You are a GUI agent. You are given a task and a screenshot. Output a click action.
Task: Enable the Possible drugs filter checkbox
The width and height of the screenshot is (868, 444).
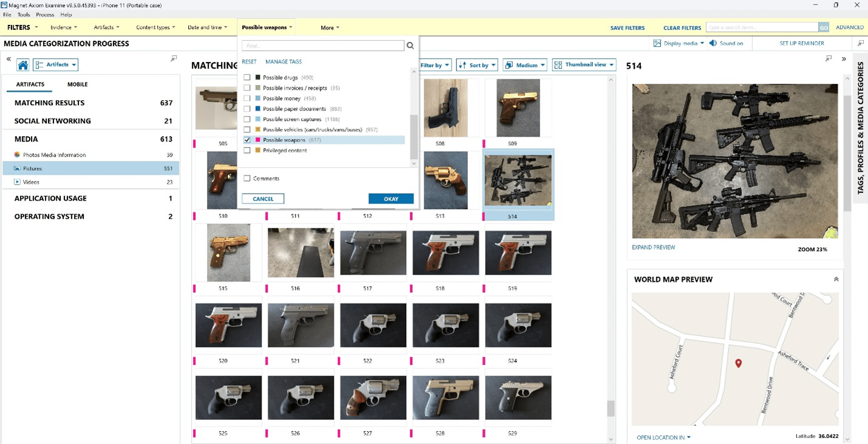[247, 77]
